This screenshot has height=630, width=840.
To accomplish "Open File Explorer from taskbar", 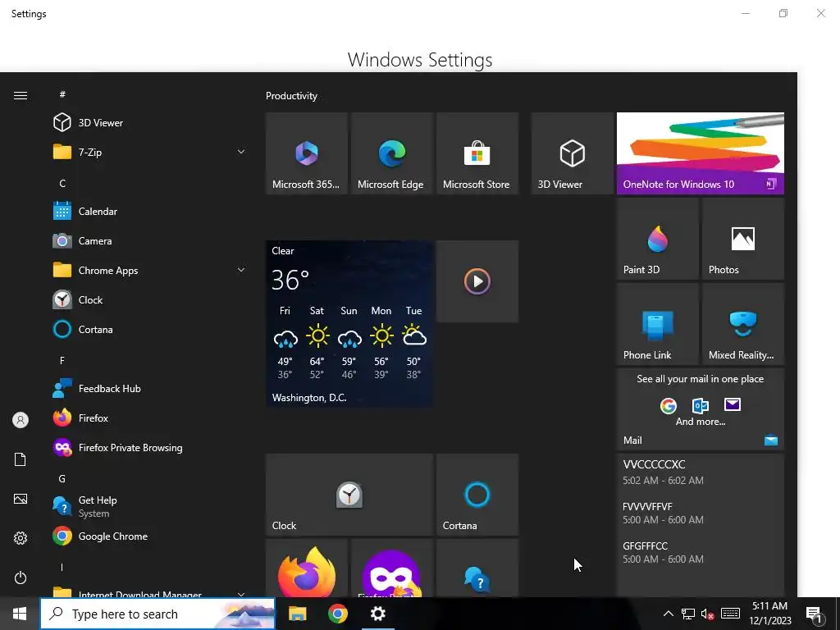I will point(298,614).
